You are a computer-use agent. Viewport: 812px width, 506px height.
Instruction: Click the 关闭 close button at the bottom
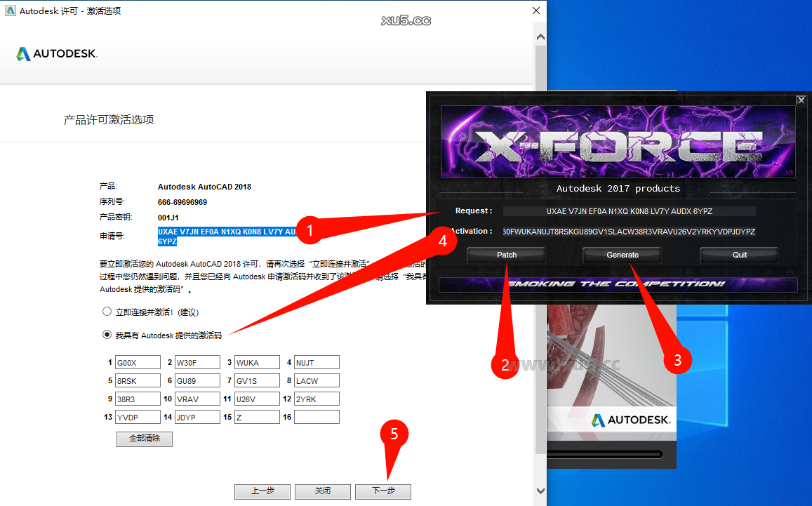point(322,491)
